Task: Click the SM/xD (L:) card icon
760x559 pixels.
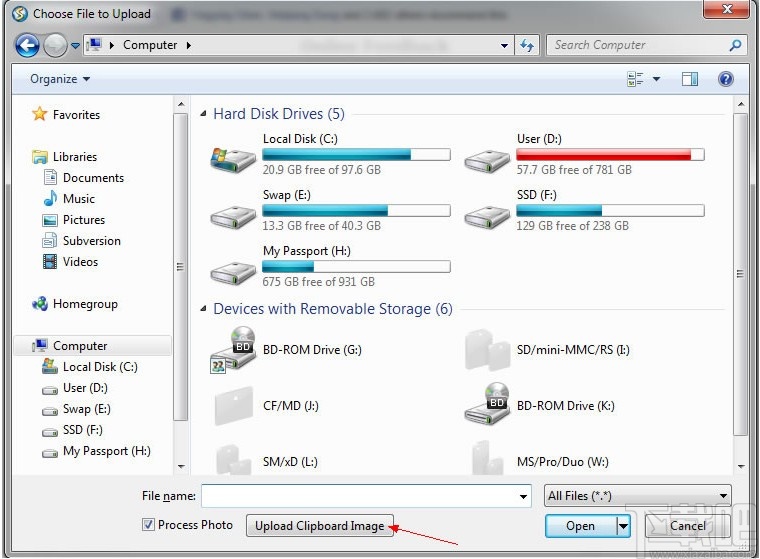Action: pos(234,459)
